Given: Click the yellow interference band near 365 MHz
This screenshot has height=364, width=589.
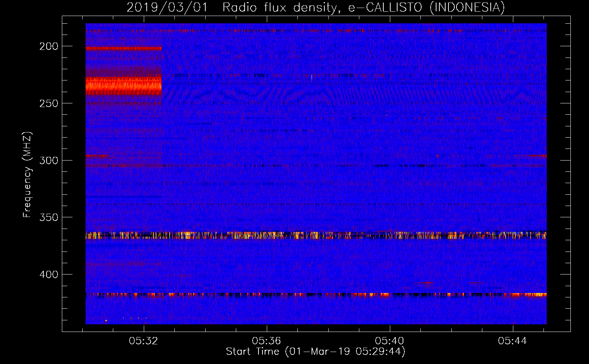Looking at the screenshot, I should click(316, 236).
